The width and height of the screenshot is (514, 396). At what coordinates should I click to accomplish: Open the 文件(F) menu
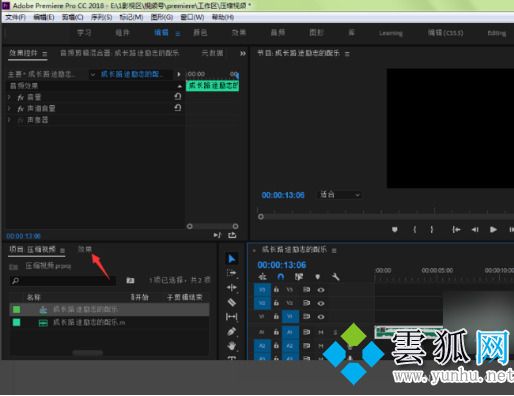coord(15,17)
